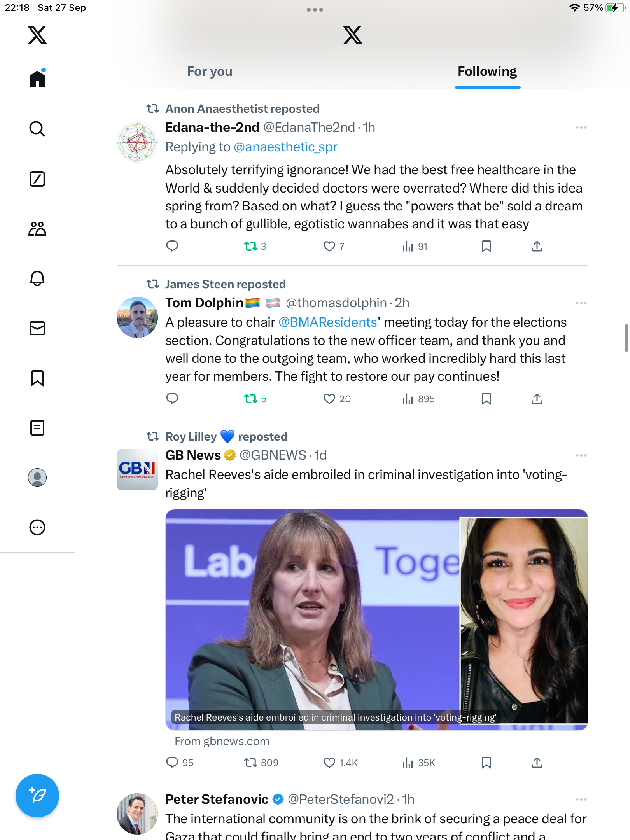
Task: Undo repost on the Edana-the-2nd post
Action: (251, 246)
